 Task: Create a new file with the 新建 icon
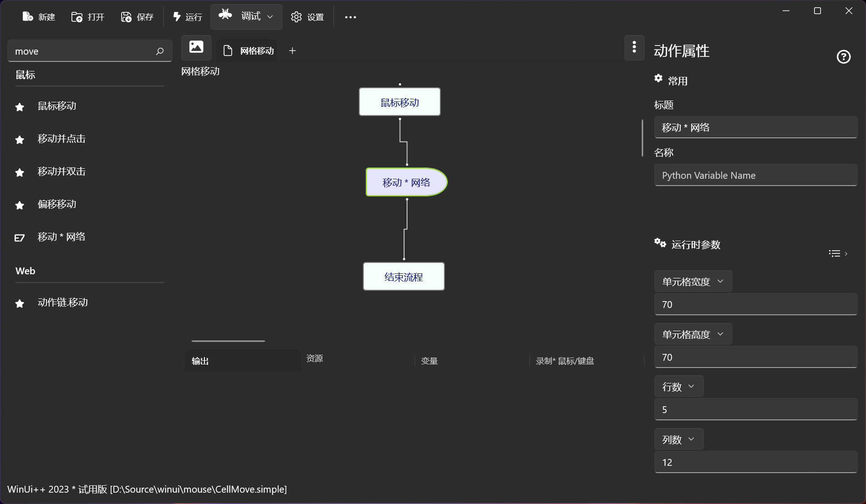point(27,16)
